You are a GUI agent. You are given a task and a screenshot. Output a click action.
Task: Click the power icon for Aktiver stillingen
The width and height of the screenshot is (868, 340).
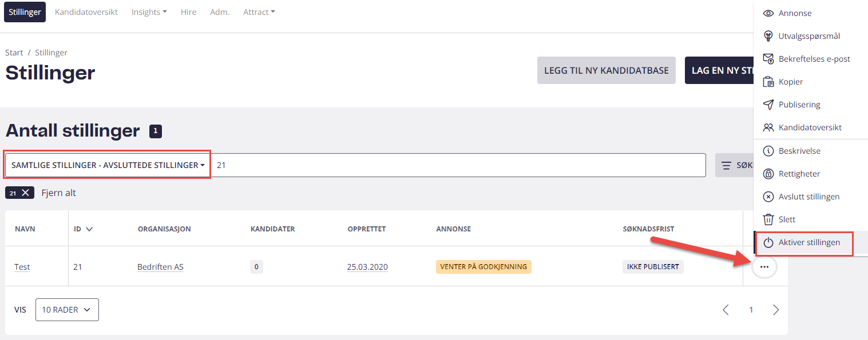768,243
